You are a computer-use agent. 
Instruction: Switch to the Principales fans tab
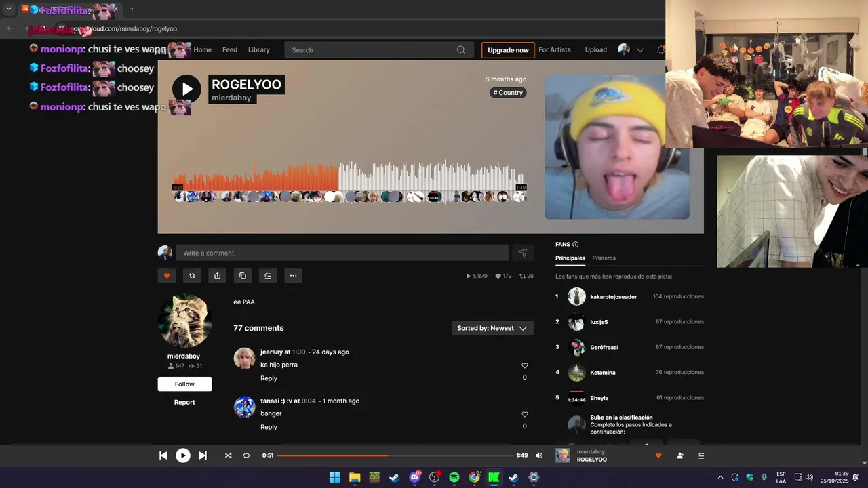[570, 258]
